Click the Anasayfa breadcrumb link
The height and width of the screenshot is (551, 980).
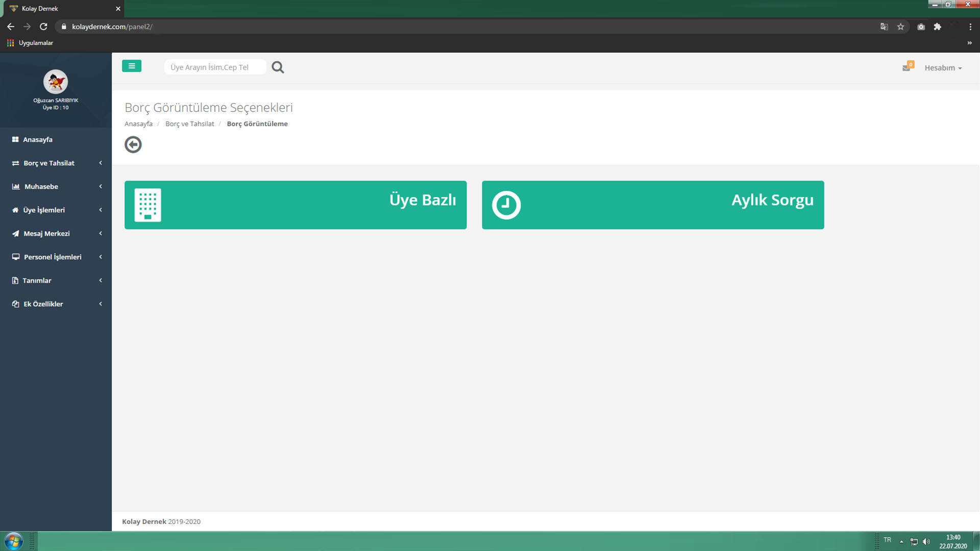tap(138, 124)
